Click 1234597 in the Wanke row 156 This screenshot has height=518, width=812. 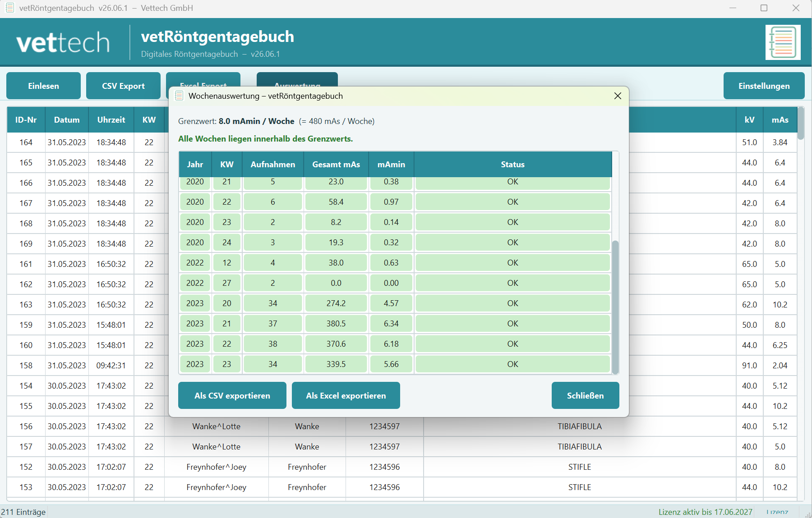click(384, 426)
